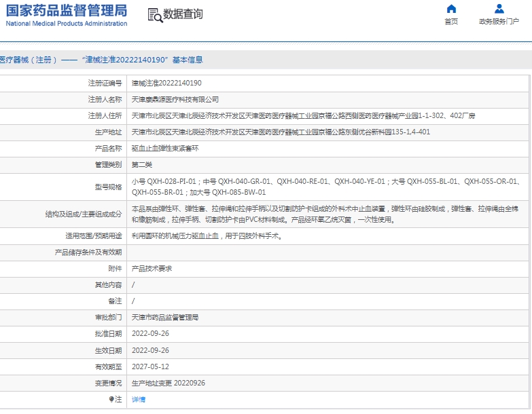532x414 pixels.
Task: Select registration number 津械注准20222140190 value
Action: [x=166, y=83]
